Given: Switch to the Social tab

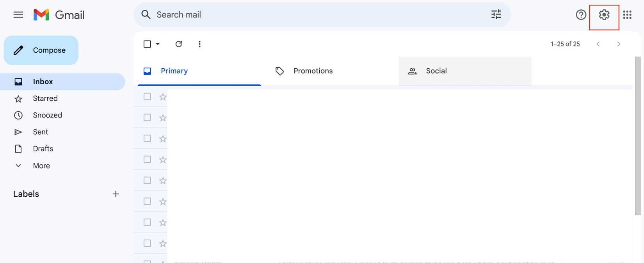Looking at the screenshot, I should 436,71.
